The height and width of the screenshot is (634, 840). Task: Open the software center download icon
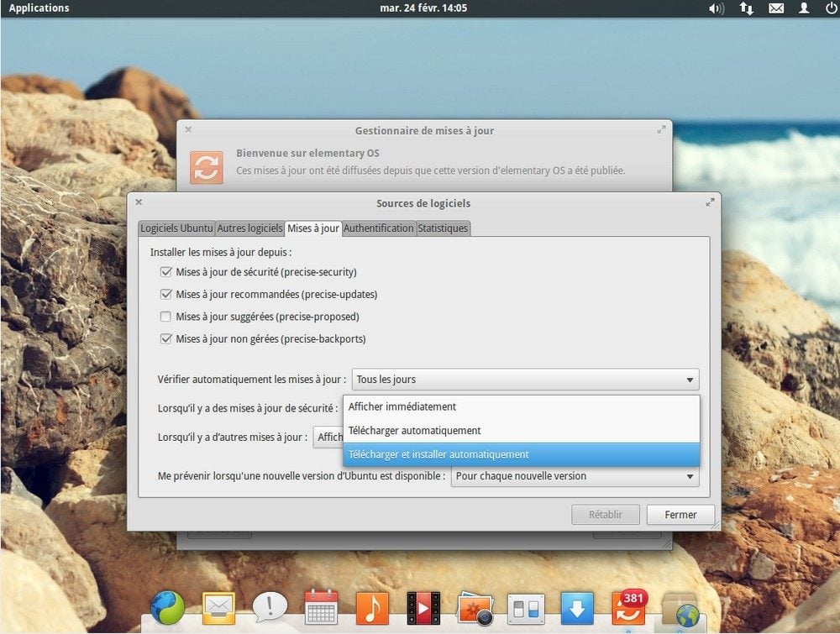pos(577,608)
